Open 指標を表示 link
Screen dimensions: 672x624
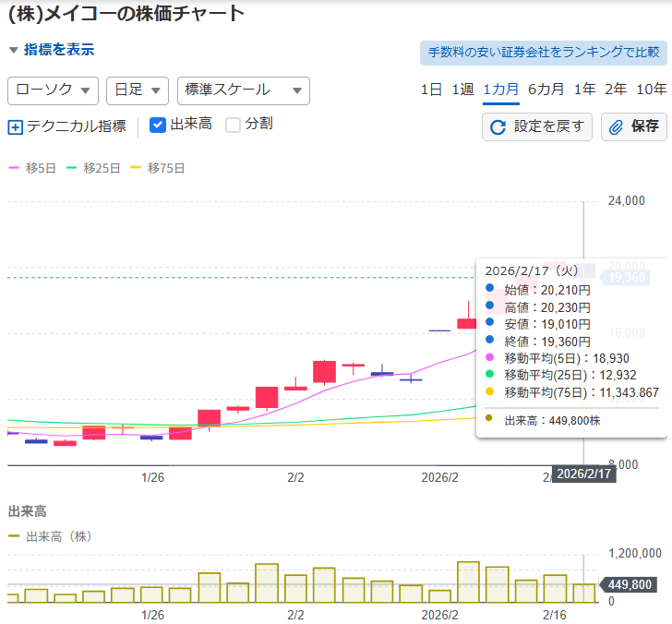point(59,50)
